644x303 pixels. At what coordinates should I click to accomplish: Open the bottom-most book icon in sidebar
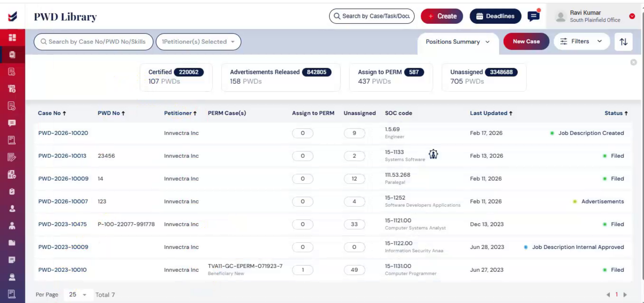coord(12,294)
